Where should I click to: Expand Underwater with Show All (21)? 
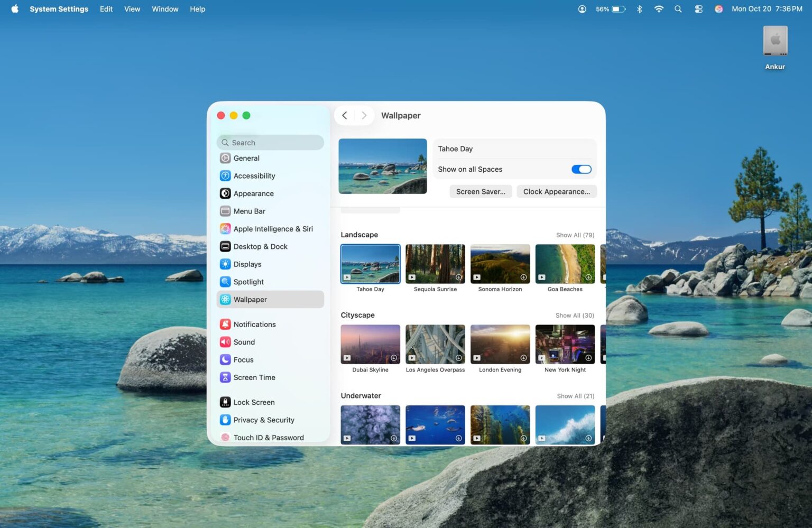pyautogui.click(x=575, y=396)
